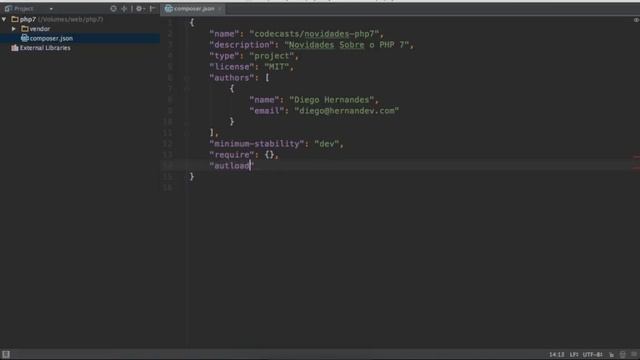
Task: Toggle tool window bars at bottom-left
Action: coord(6,354)
